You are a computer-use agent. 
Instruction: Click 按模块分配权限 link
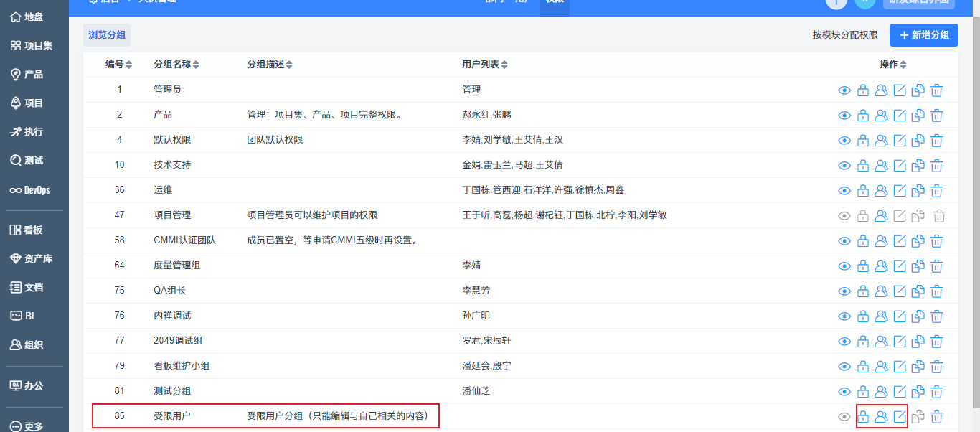click(x=845, y=35)
